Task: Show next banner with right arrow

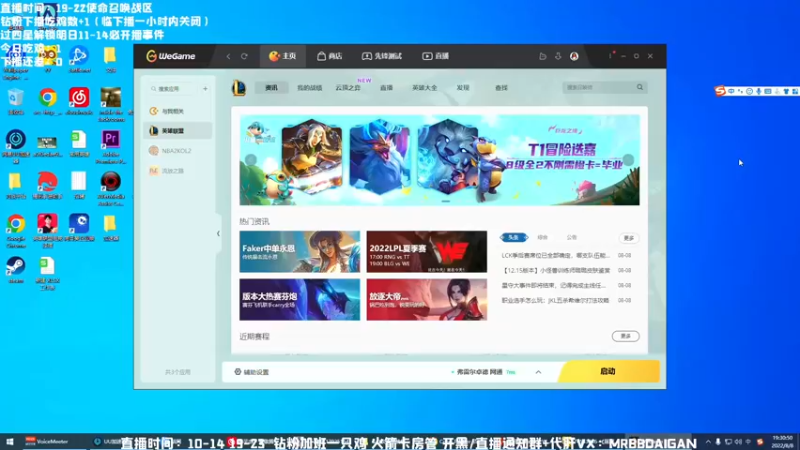Action: tap(629, 160)
